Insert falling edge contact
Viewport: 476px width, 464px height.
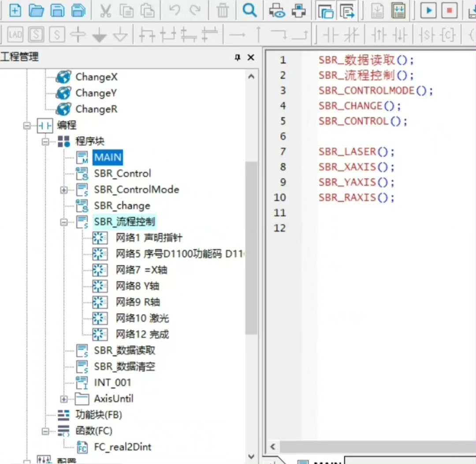coord(399,35)
